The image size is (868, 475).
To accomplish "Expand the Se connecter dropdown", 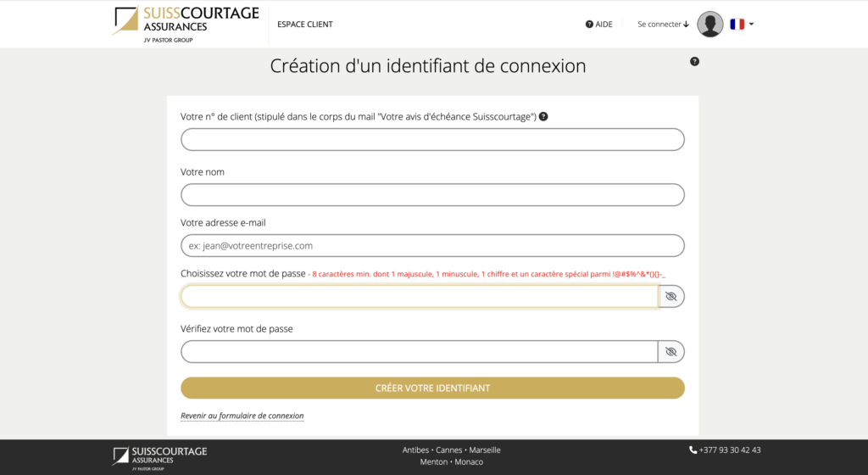I will coord(663,25).
